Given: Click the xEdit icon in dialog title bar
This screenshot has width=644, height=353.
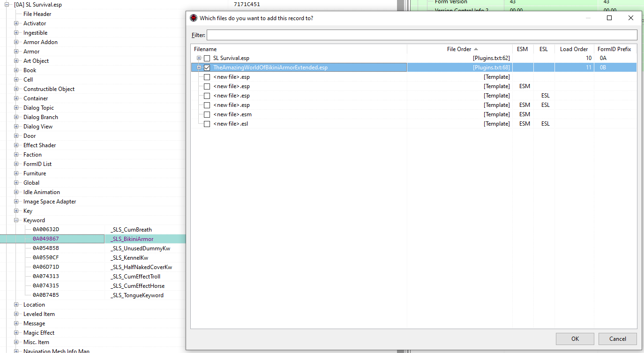Looking at the screenshot, I should pos(194,18).
